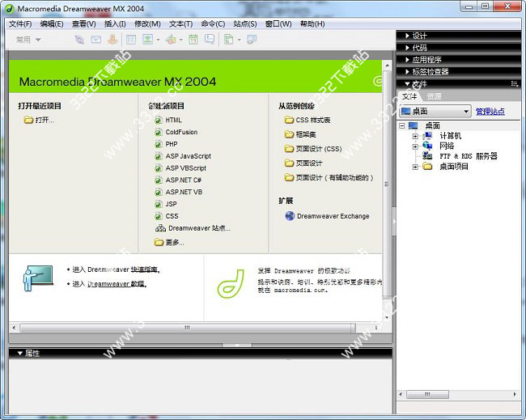The width and height of the screenshot is (526, 420).
Task: Create a new ASP.NET C# document
Action: [178, 180]
